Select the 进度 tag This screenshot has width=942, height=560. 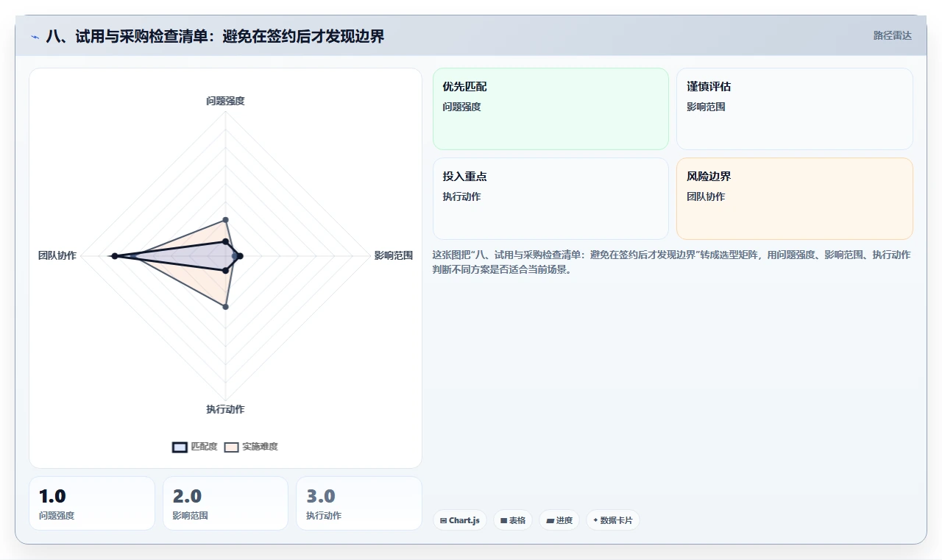coord(559,520)
